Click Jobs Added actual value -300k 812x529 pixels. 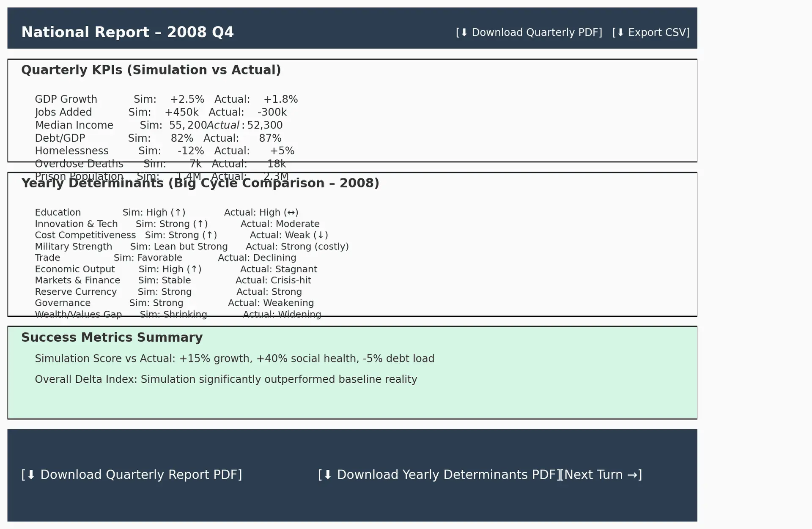[x=272, y=112]
